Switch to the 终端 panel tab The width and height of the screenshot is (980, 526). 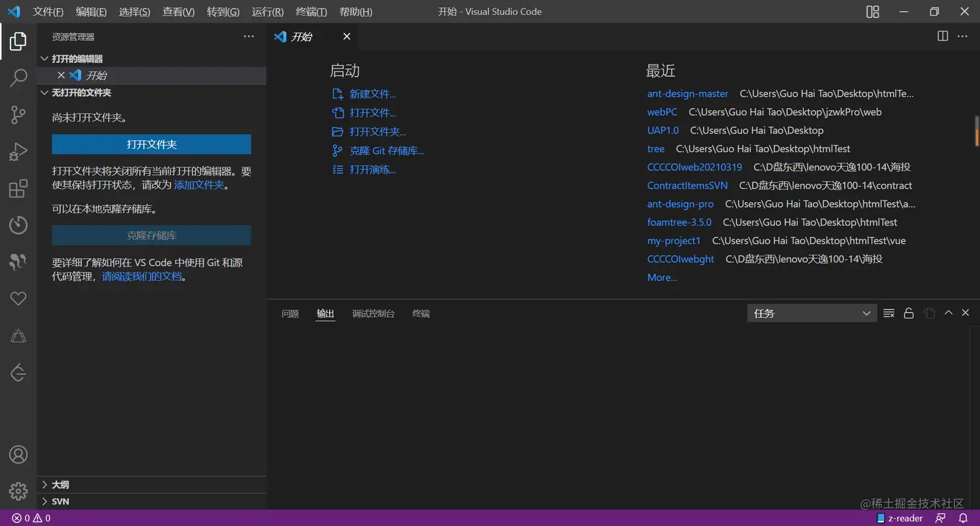(x=421, y=313)
